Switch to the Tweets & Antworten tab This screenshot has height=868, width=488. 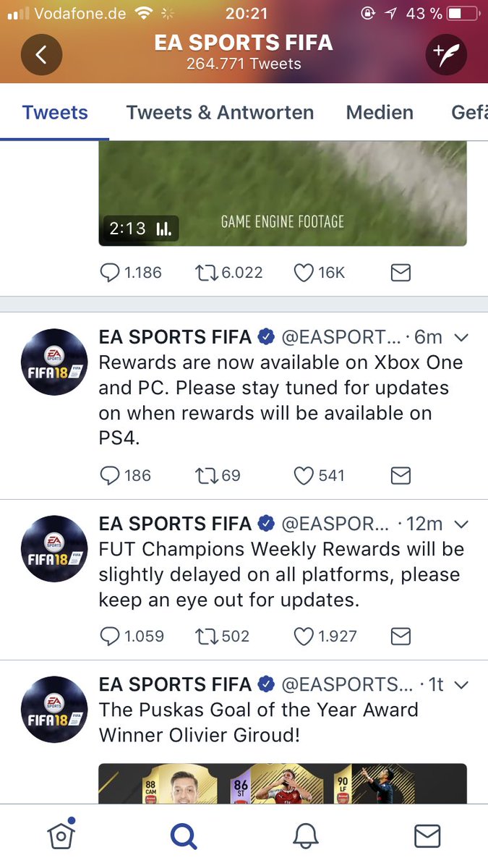[220, 112]
